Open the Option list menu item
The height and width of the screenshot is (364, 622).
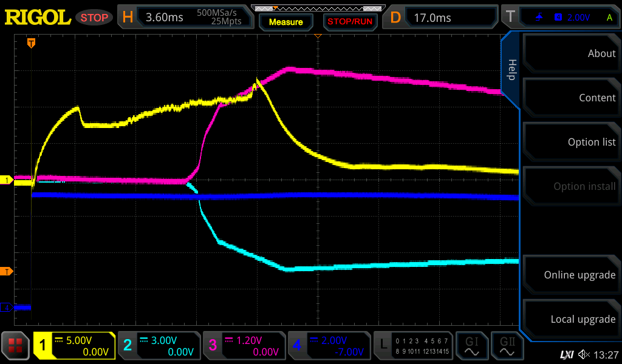tap(571, 142)
